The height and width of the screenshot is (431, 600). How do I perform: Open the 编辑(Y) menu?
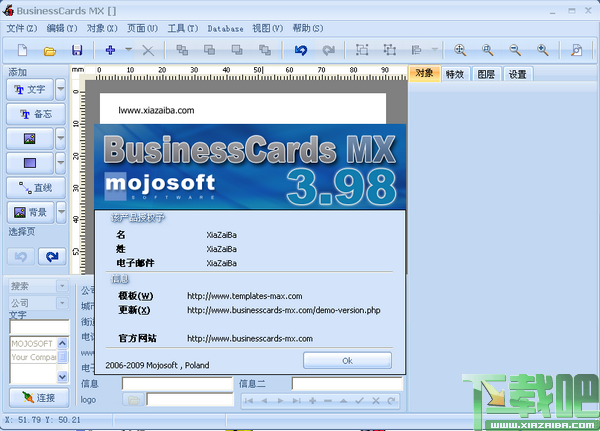click(x=62, y=28)
